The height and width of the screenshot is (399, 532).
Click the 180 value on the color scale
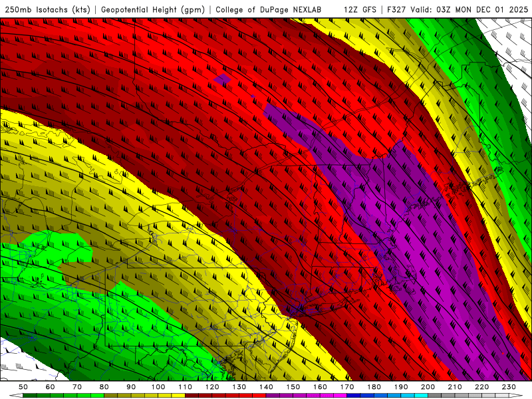point(374,387)
